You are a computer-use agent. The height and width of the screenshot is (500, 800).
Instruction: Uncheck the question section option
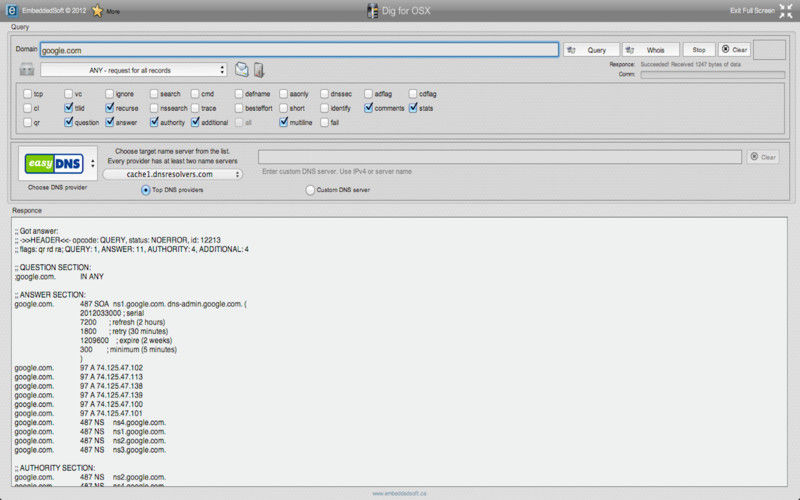click(68, 122)
